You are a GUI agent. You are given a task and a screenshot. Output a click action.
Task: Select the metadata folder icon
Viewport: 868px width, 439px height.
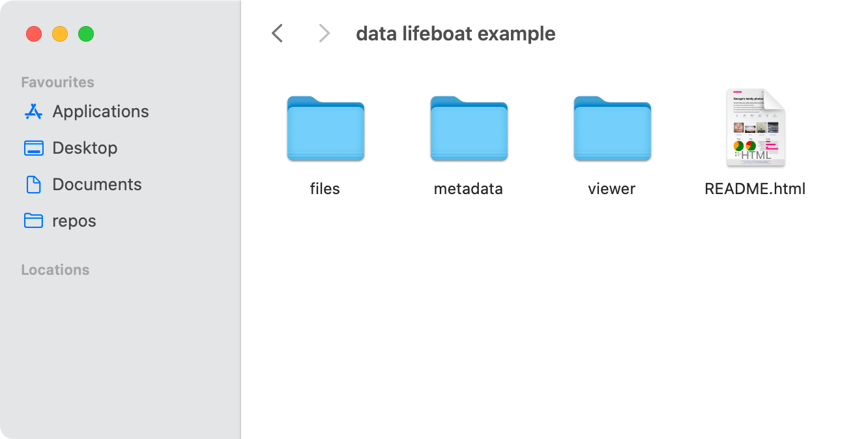(469, 128)
